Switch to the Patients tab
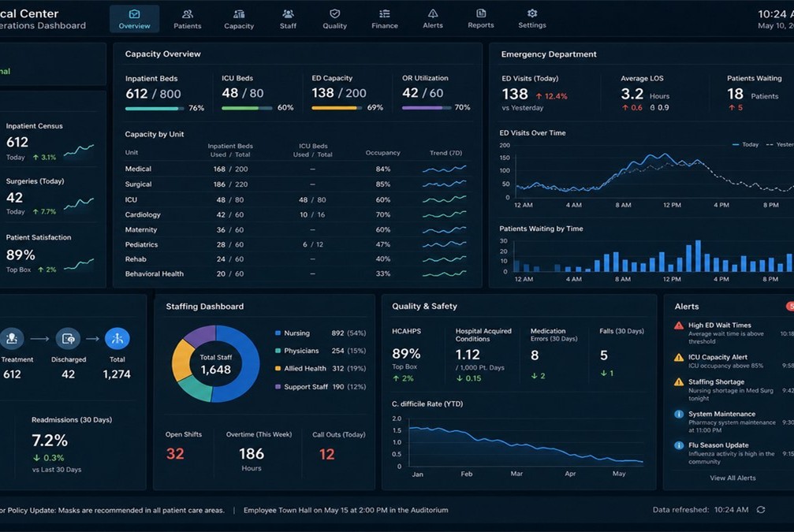This screenshot has height=532, width=794. [188, 19]
